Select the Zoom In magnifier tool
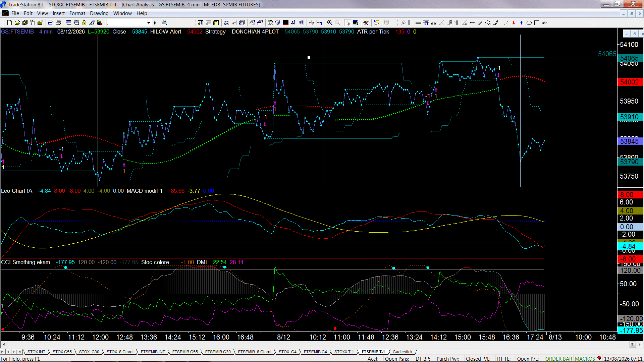This screenshot has width=644, height=362. 330,23
